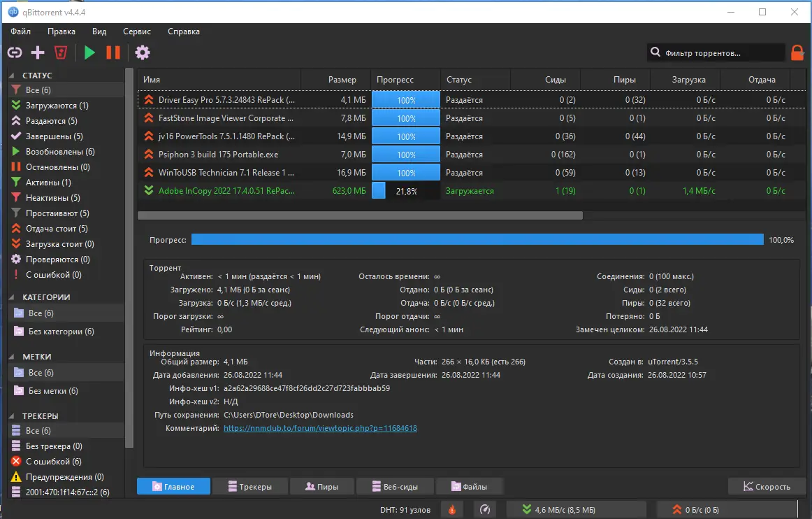Open settings via the gear icon
This screenshot has height=519, width=812.
tap(143, 52)
